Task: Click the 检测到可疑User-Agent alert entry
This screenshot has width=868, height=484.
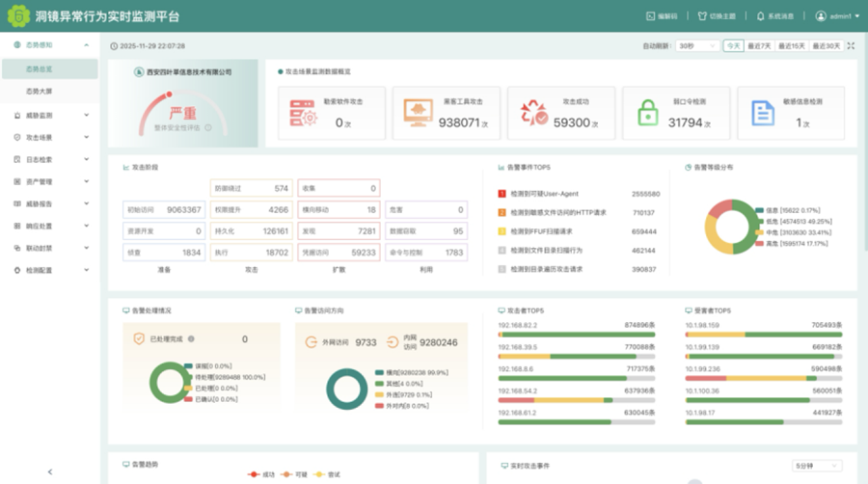Action: (579, 194)
